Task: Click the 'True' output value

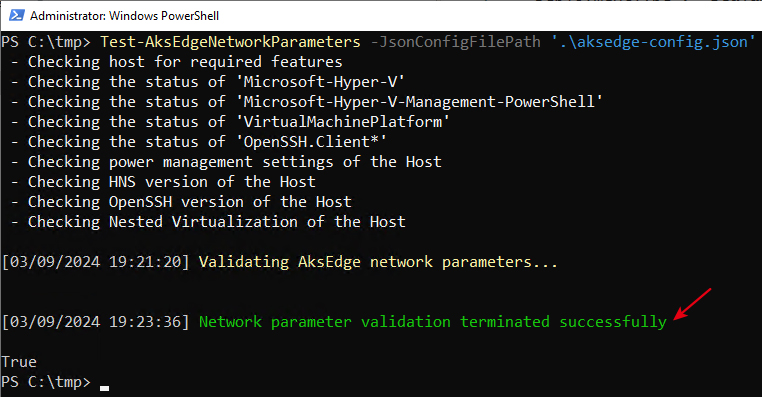Action: pyautogui.click(x=19, y=362)
